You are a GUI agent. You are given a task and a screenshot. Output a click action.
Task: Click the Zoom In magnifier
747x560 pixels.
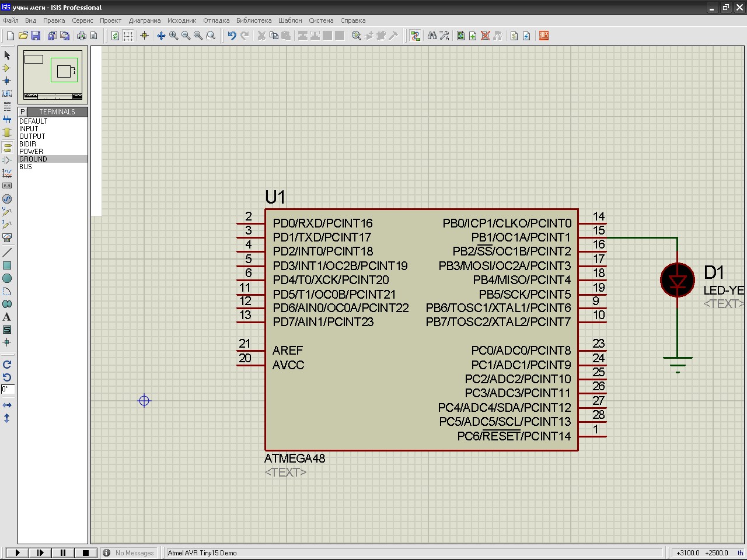(173, 36)
